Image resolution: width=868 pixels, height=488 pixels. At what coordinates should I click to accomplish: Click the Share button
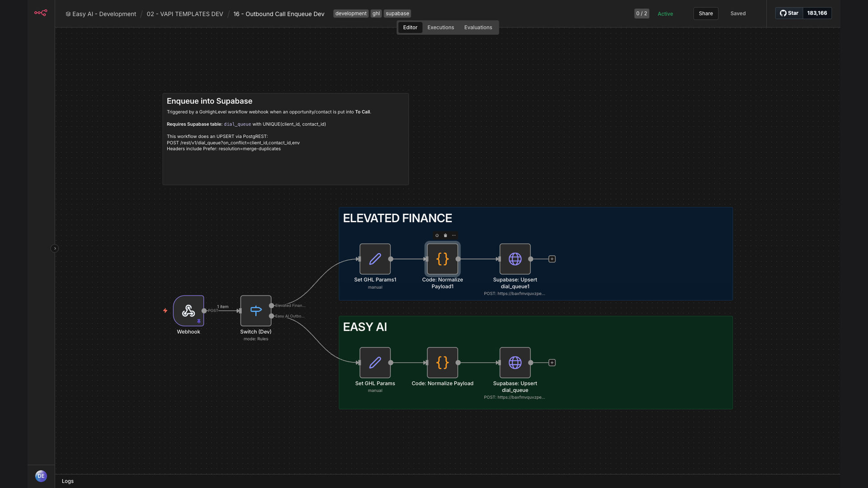(706, 14)
